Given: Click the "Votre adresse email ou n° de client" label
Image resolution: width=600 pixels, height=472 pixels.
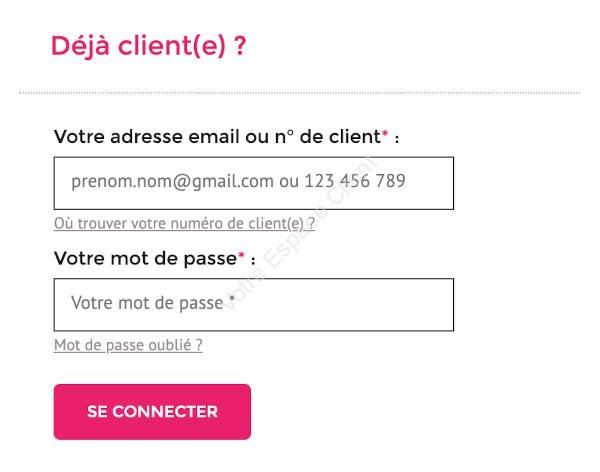Looking at the screenshot, I should click(x=217, y=137).
